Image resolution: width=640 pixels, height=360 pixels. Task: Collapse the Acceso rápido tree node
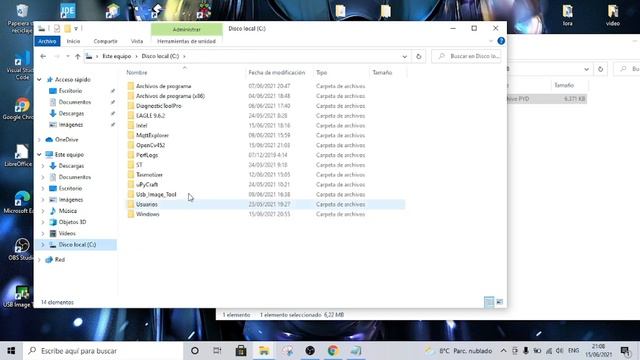39,80
